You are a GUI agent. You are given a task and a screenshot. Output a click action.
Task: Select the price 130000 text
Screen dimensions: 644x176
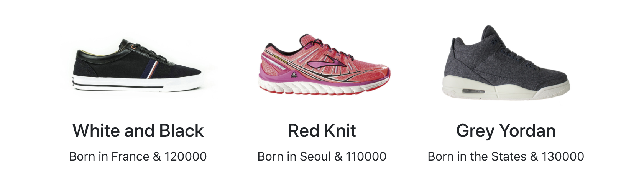[x=563, y=156]
